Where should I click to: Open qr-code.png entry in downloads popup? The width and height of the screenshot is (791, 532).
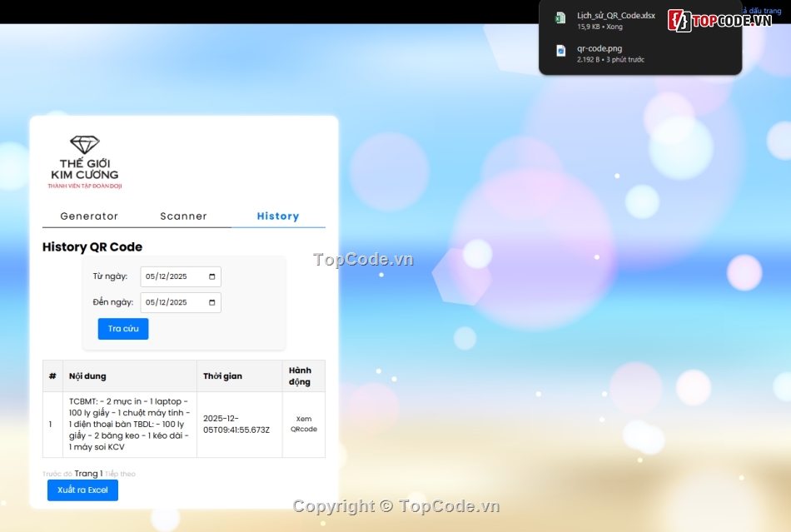pyautogui.click(x=599, y=49)
